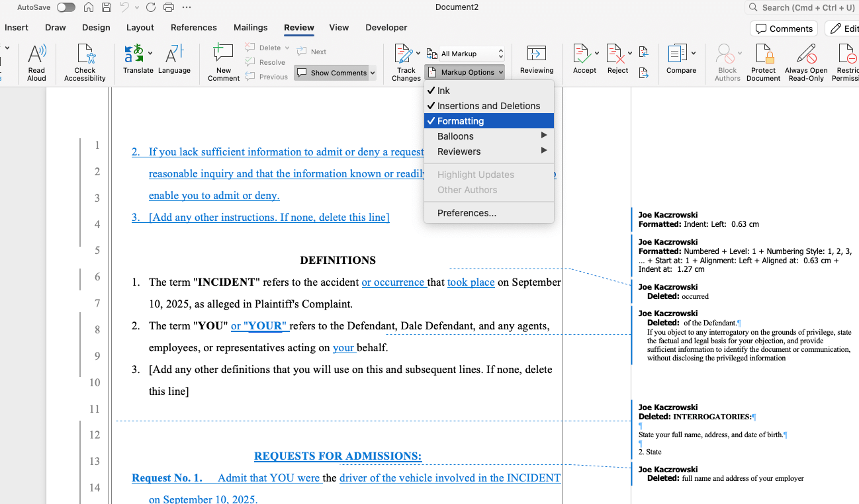Toggle the AutoSave switch
The width and height of the screenshot is (859, 504).
click(x=66, y=7)
